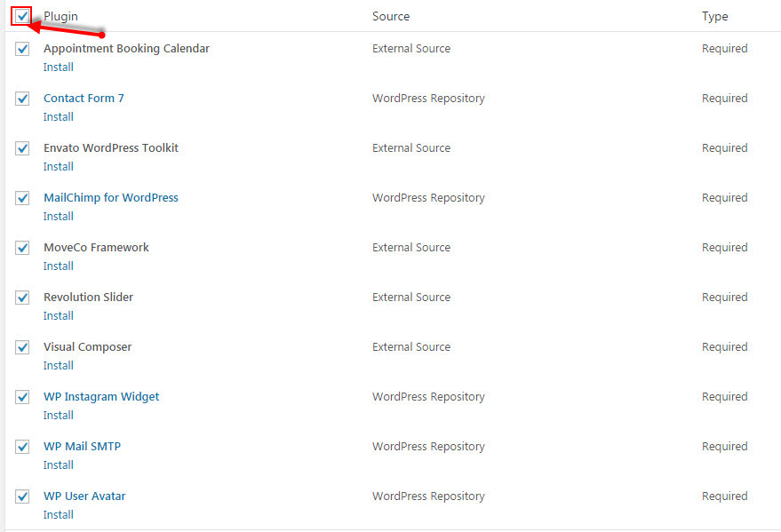781x532 pixels.
Task: Click External Source in Appointment Booking Calendar row
Action: click(411, 48)
